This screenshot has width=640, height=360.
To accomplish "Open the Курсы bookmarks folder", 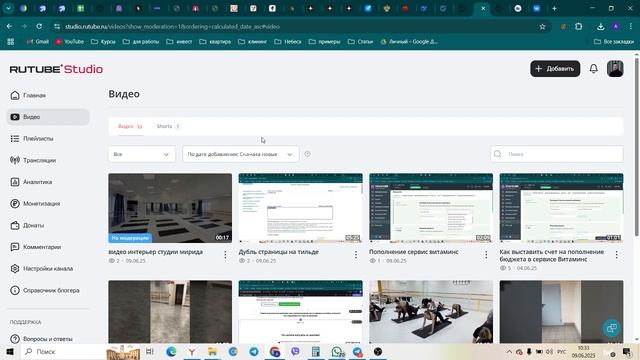I will pos(103,42).
